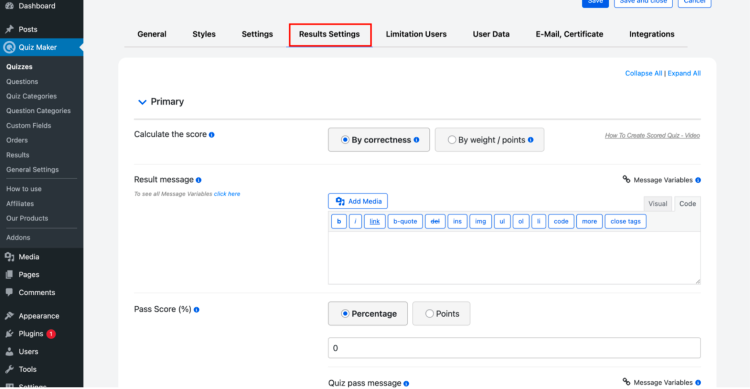Open How To Create Scored Quiz video link
Screen dimensions: 750x389
652,135
